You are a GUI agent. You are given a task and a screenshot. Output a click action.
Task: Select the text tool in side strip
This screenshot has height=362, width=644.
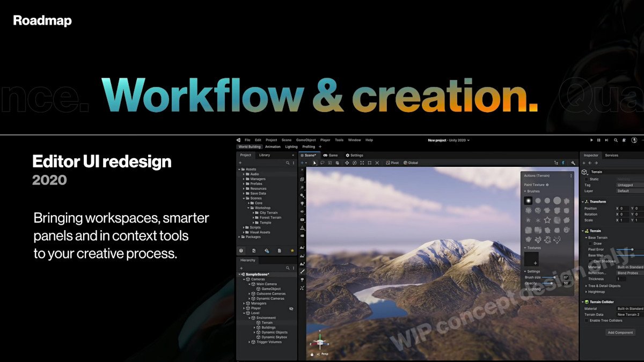coord(303,227)
